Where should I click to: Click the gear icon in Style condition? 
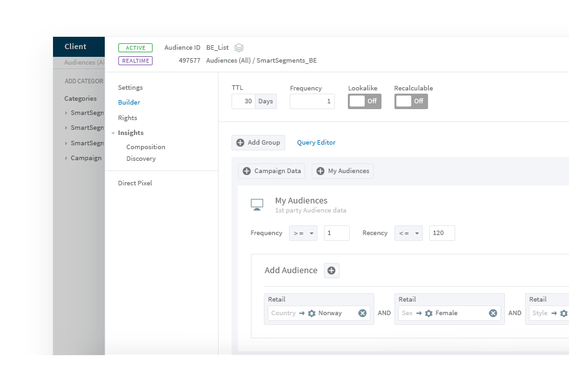click(x=564, y=313)
